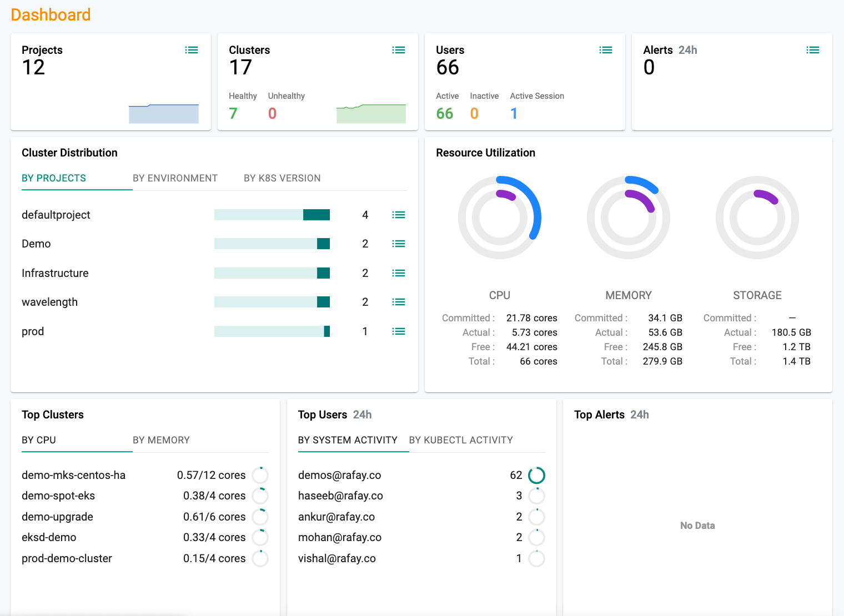Open user haseeb@rafay.co
844x616 pixels.
(x=340, y=496)
